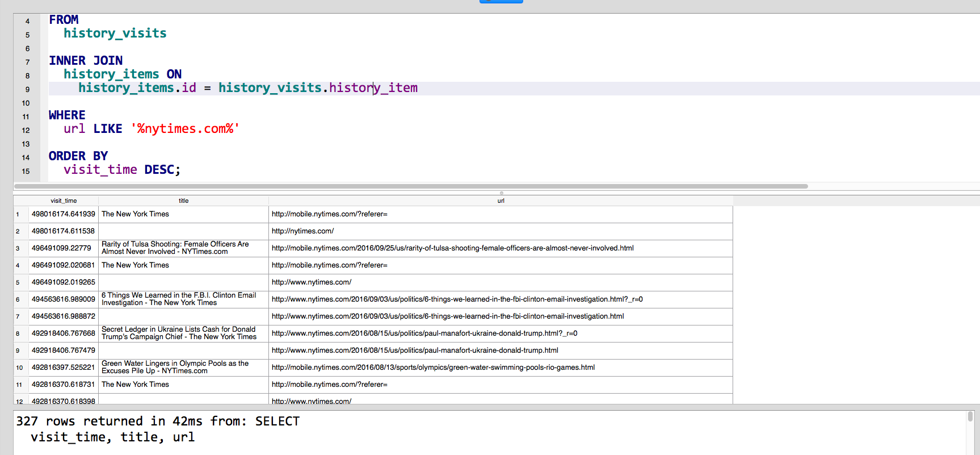The image size is (980, 455).
Task: Select visit_time cell 492816370.618731
Action: (x=63, y=385)
